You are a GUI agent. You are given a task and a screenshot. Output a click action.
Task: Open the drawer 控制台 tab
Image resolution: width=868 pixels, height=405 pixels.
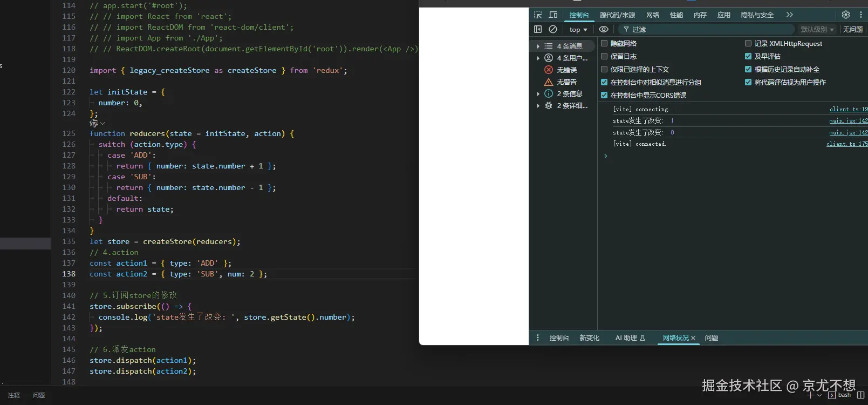coord(559,338)
